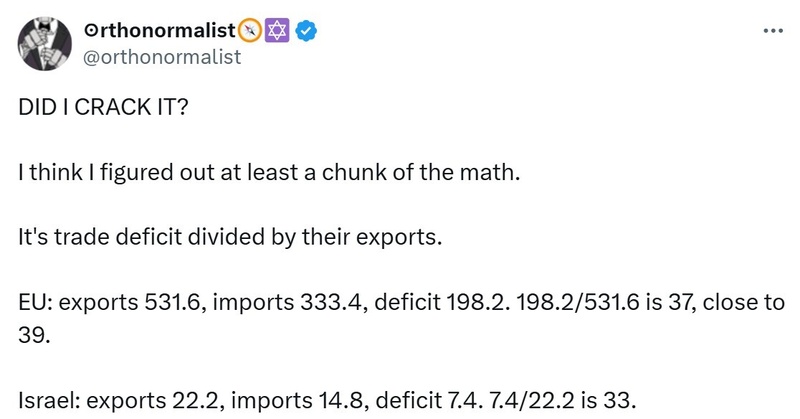Viewport: 800px width, 419px height.
Task: Click the word 'EU:' starting the paragraph
Action: pos(36,302)
